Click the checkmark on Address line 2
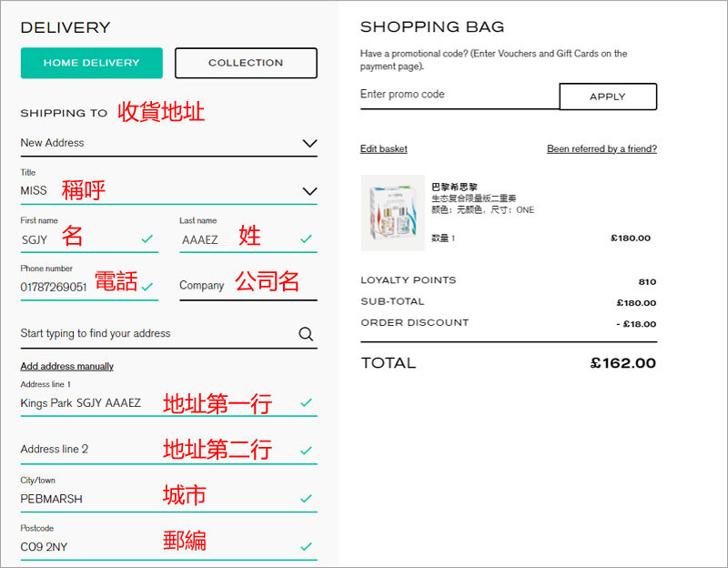 [x=306, y=450]
